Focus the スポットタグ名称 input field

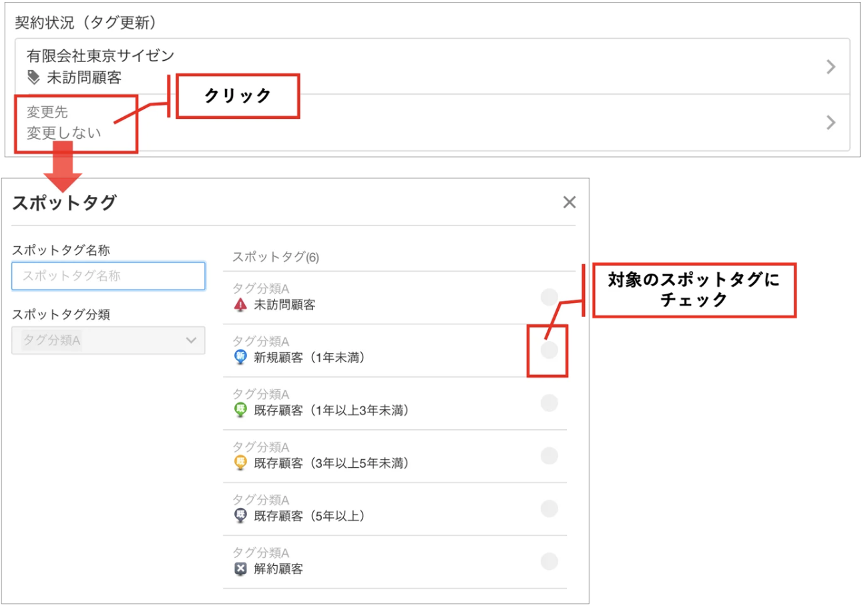pos(108,276)
